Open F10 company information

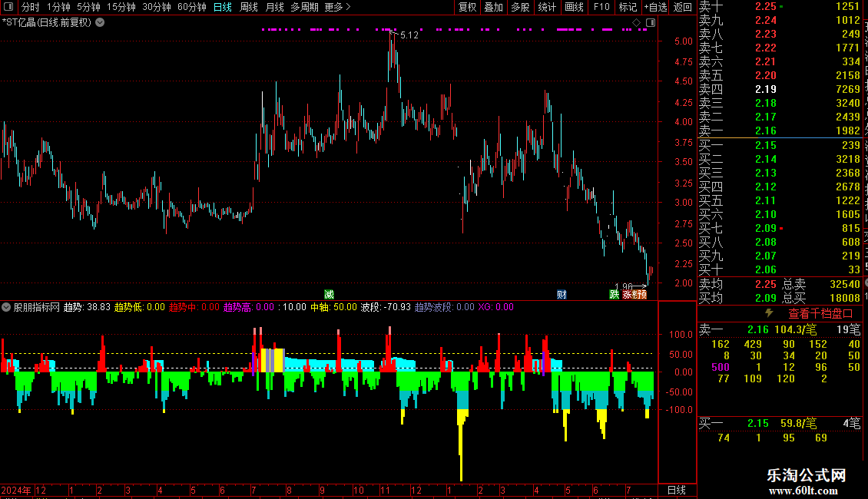[601, 7]
